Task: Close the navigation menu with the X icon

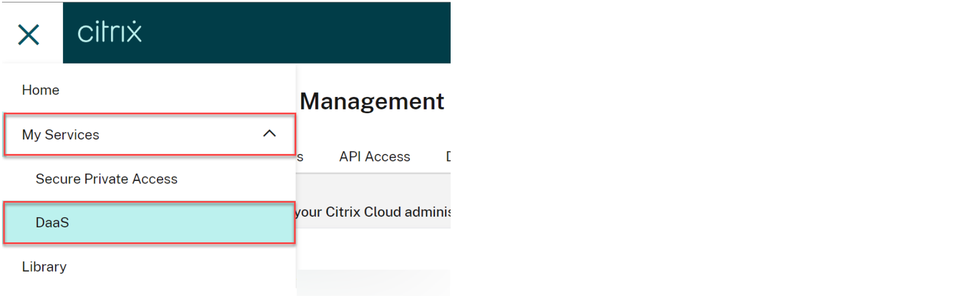Action: pos(29,35)
